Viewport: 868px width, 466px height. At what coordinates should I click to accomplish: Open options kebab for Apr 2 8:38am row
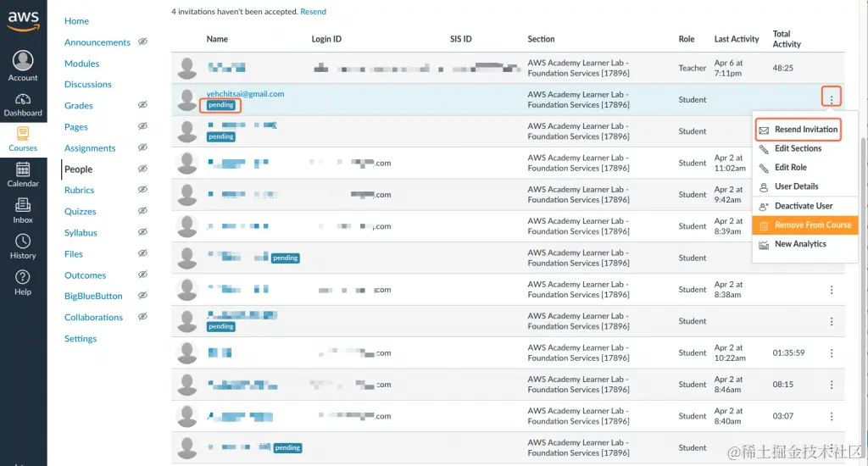pyautogui.click(x=831, y=290)
